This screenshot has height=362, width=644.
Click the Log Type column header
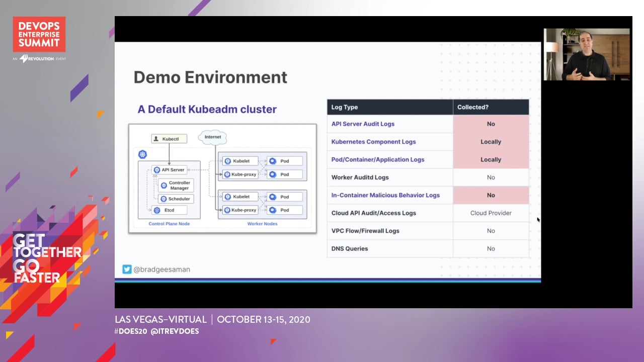[x=345, y=107]
